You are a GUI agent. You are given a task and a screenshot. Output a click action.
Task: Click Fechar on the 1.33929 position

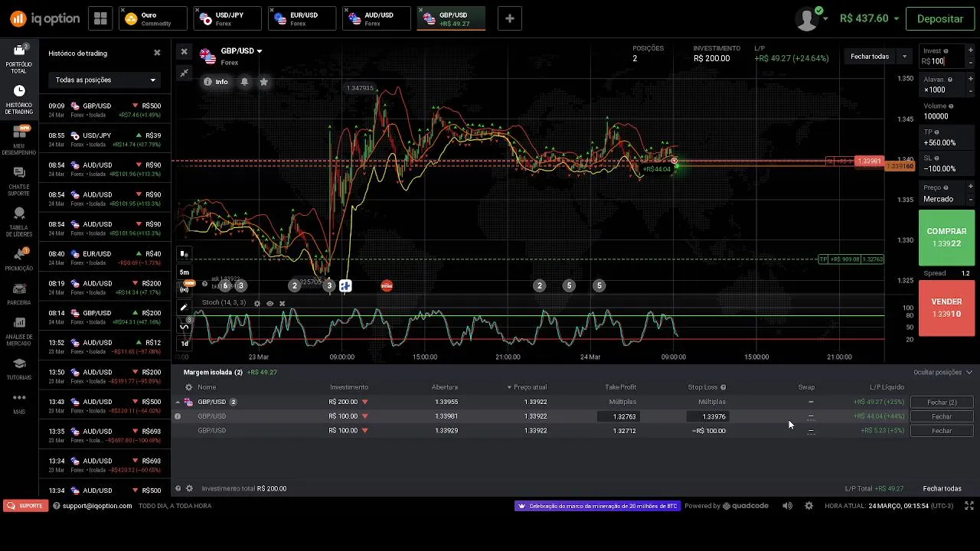(x=942, y=431)
